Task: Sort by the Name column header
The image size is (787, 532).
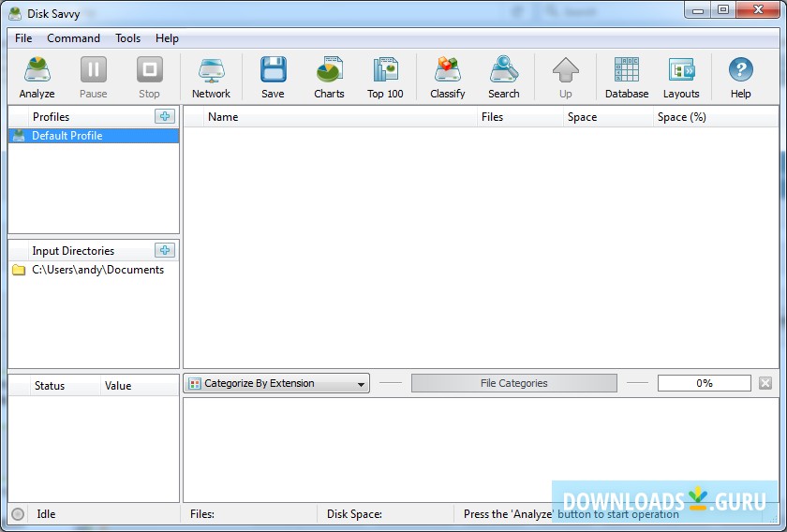Action: point(340,117)
